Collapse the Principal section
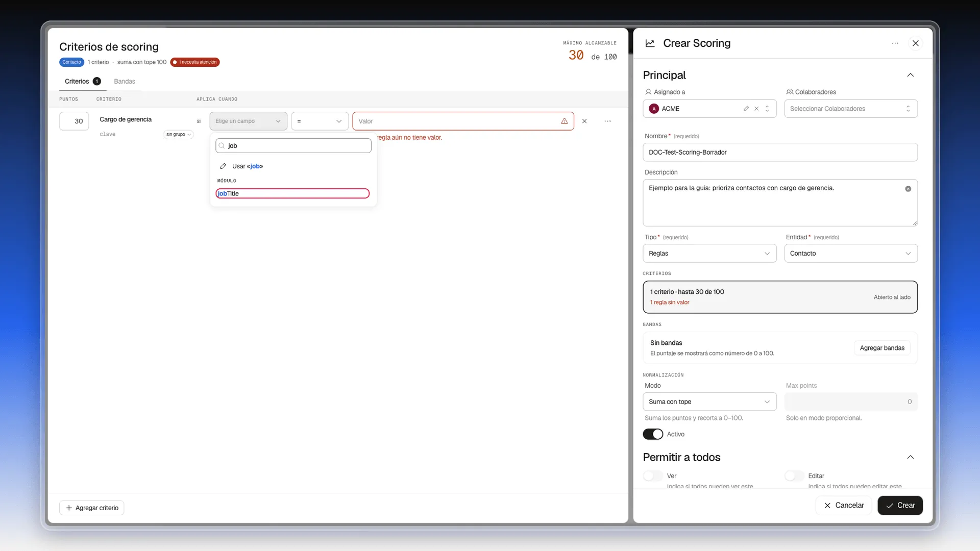Viewport: 980px width, 551px height. click(x=910, y=75)
